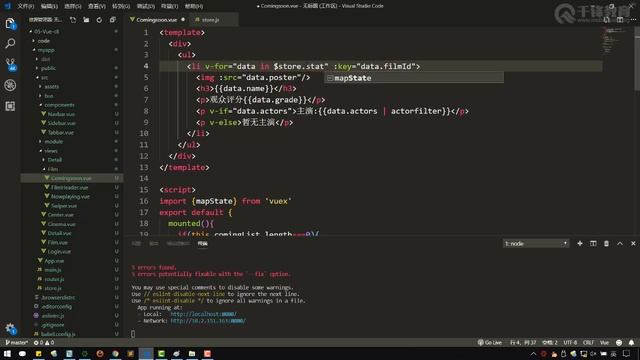Open the File Explorer folder on taskbar
640x360 pixels.
tap(192, 354)
